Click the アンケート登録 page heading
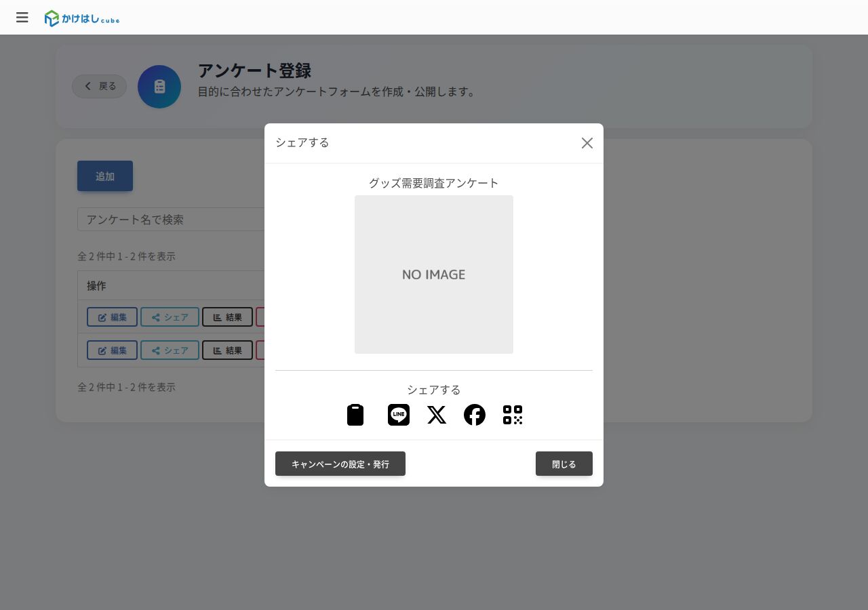 coord(254,70)
